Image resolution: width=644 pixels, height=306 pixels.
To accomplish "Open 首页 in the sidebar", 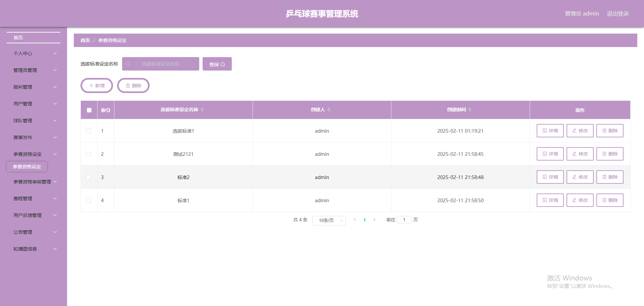I will [x=34, y=38].
